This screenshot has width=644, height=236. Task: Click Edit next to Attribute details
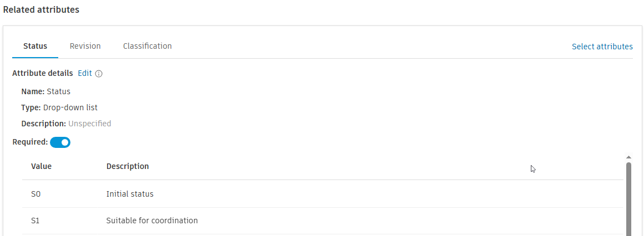tap(84, 73)
